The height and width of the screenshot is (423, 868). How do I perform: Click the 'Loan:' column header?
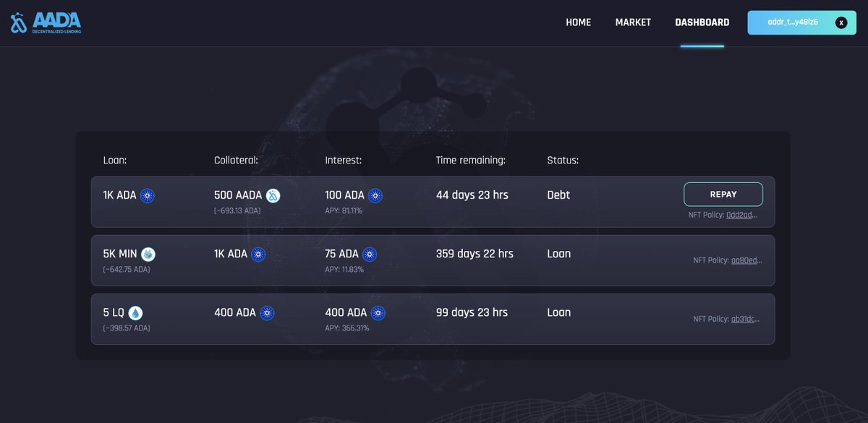click(x=115, y=160)
